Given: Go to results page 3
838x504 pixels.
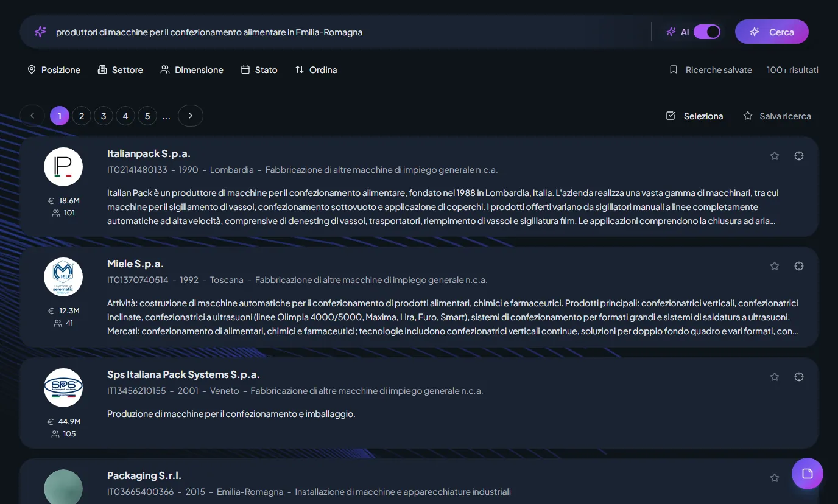Looking at the screenshot, I should click(x=104, y=116).
